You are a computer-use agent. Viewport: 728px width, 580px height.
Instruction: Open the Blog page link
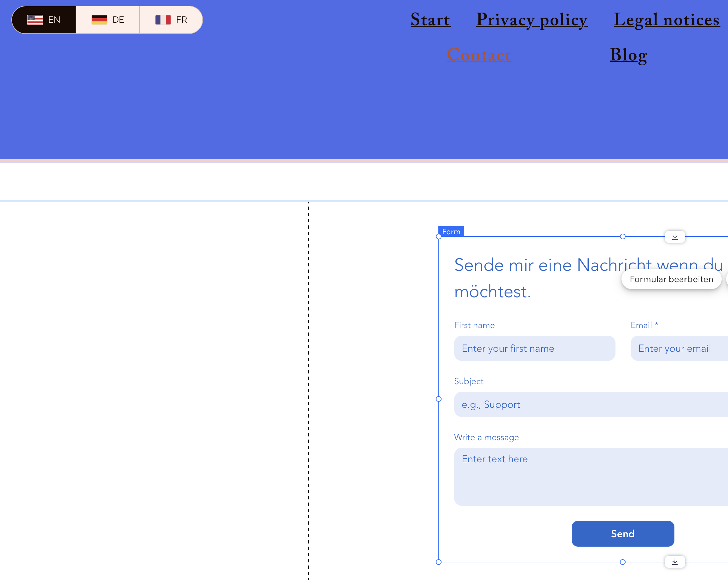pyautogui.click(x=628, y=55)
